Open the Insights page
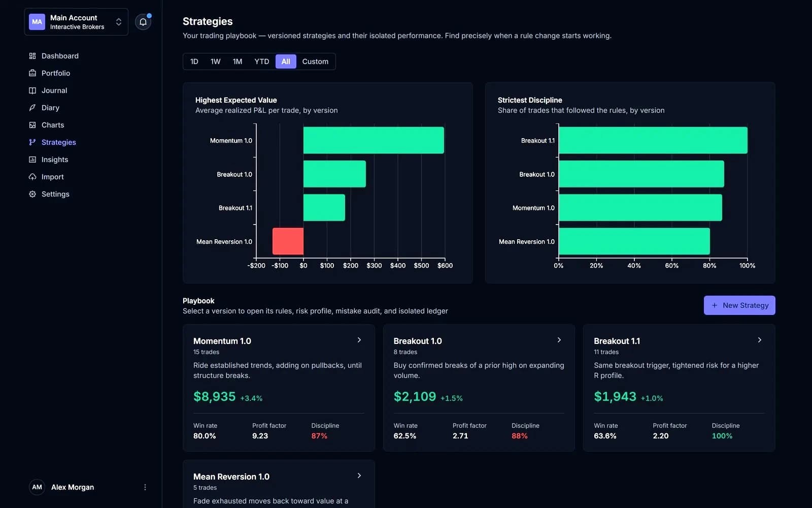The width and height of the screenshot is (812, 508). click(55, 160)
